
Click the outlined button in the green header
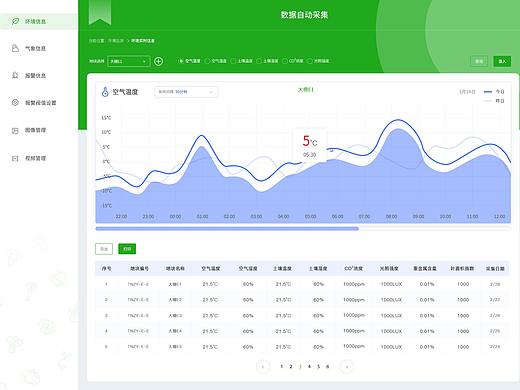point(479,61)
